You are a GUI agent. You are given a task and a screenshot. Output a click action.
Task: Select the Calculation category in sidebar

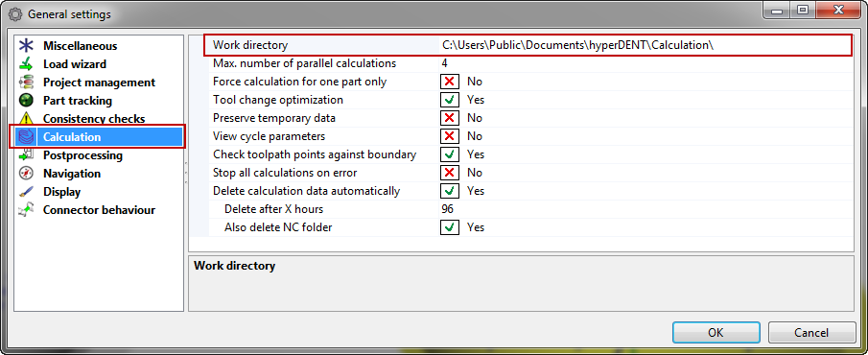click(x=97, y=137)
